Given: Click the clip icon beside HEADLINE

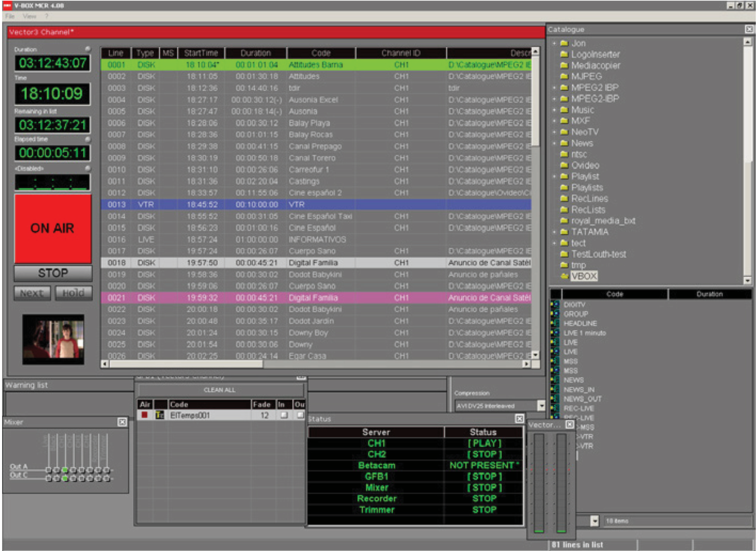Looking at the screenshot, I should (555, 324).
